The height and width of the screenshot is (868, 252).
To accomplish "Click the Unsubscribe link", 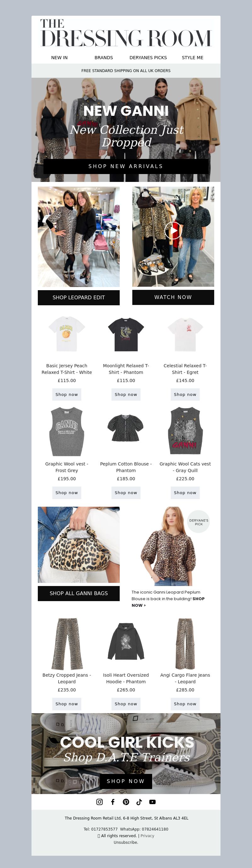I will pyautogui.click(x=126, y=843).
